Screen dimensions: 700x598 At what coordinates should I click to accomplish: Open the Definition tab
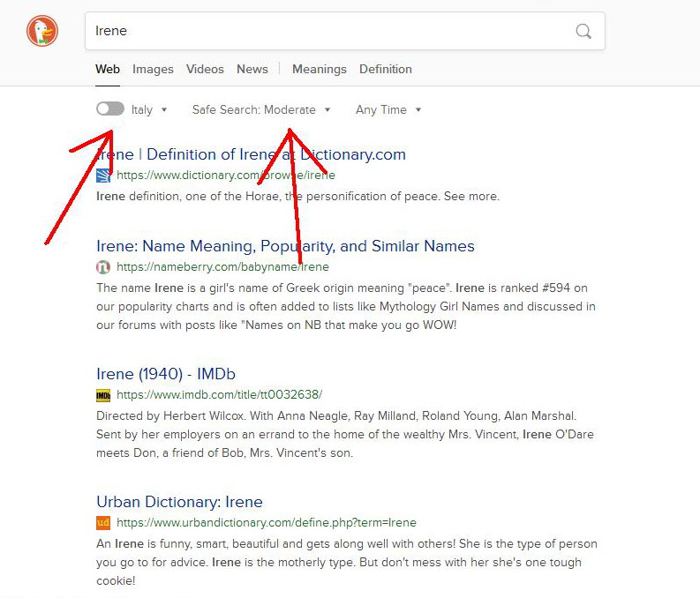pos(385,69)
